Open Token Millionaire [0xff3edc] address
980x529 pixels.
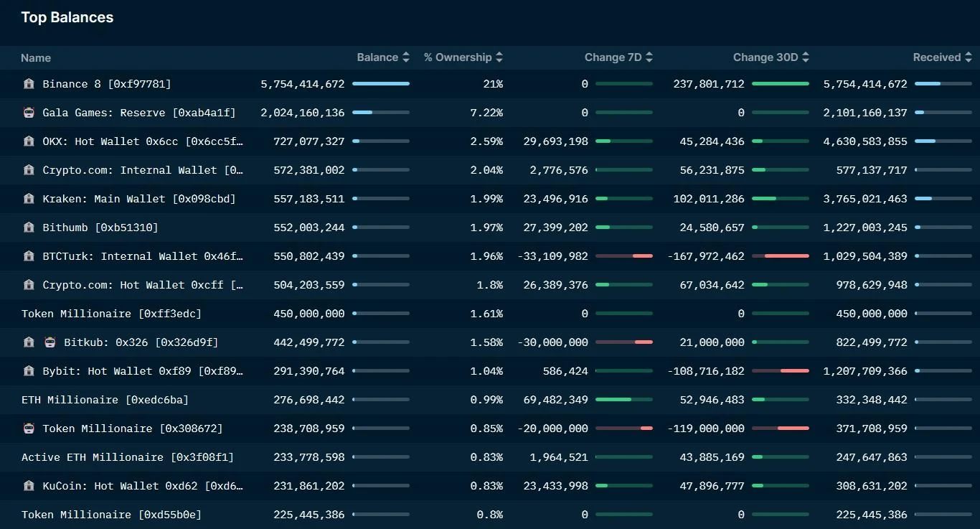click(x=111, y=314)
